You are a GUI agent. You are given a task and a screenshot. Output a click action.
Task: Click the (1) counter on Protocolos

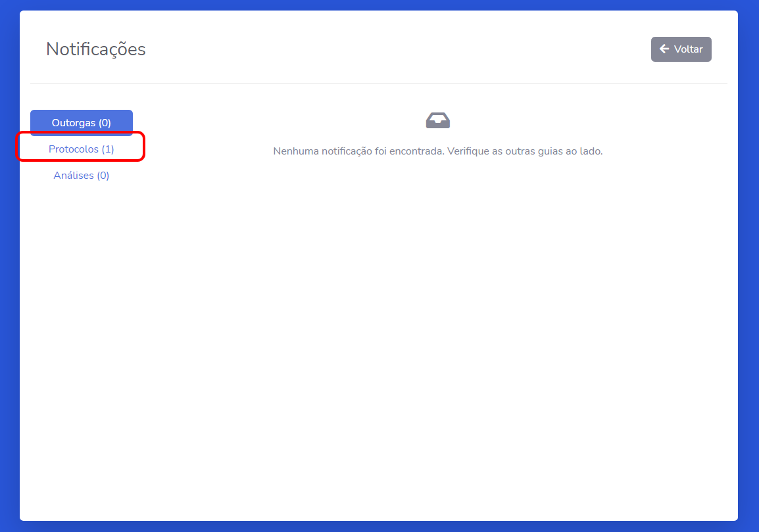[108, 149]
